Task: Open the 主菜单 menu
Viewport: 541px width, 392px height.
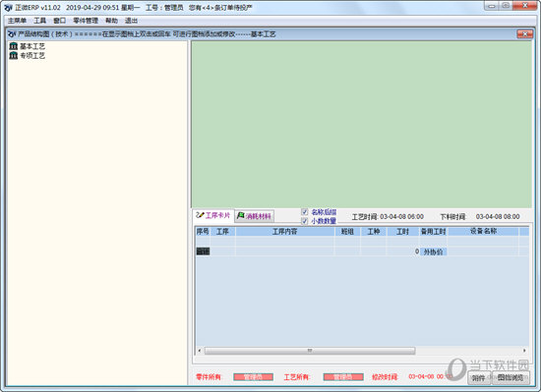Action: pyautogui.click(x=17, y=21)
